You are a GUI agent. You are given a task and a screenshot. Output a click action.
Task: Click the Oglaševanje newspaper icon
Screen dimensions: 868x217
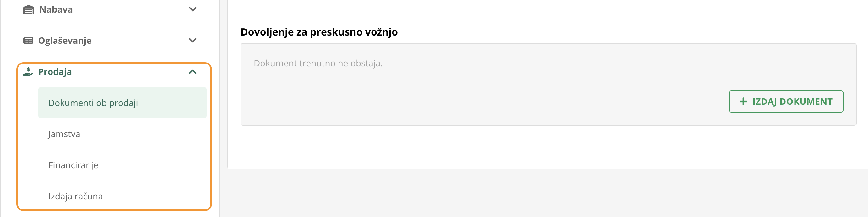click(28, 41)
